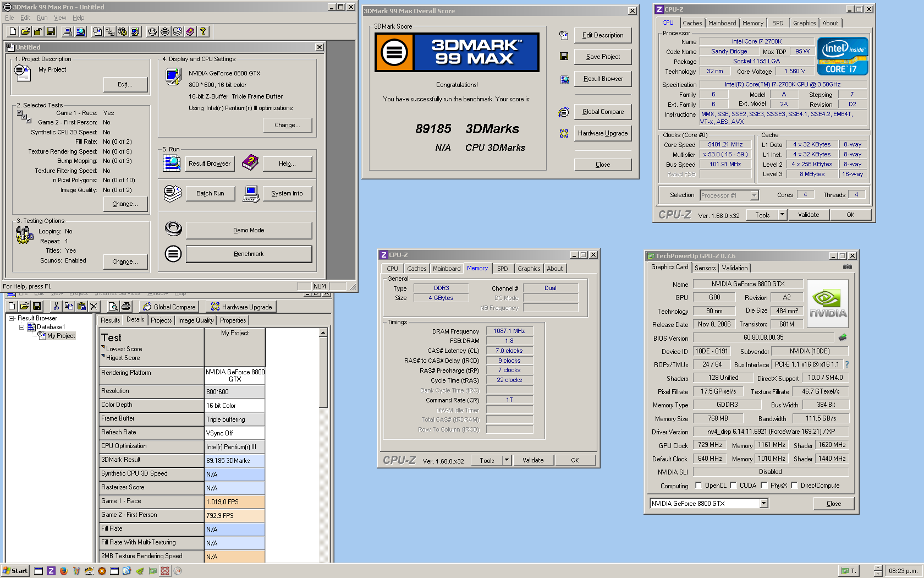Click the Project Description toolbar icon

(x=97, y=31)
